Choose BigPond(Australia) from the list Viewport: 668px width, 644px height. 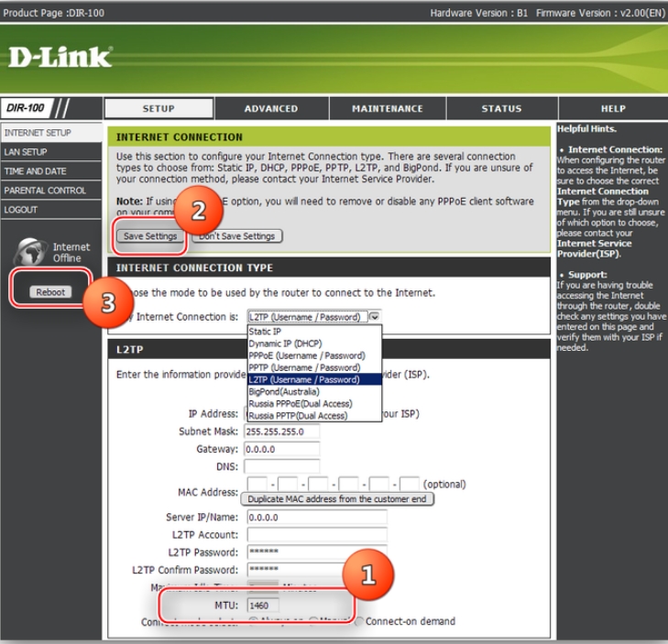[314, 391]
